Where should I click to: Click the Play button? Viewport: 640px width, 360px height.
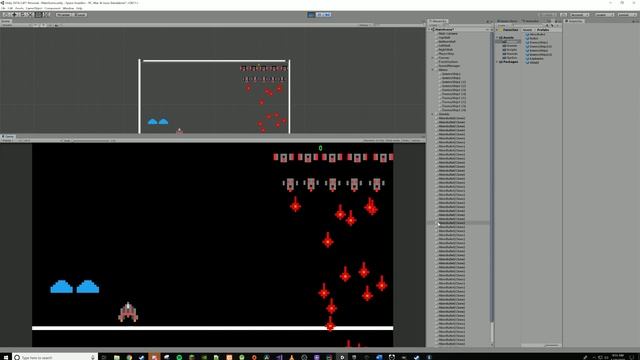[x=311, y=15]
